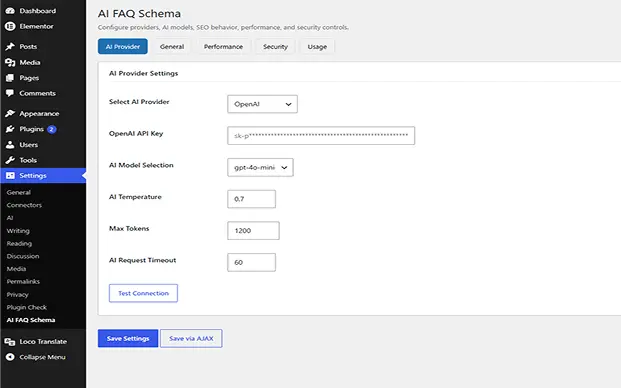This screenshot has width=621, height=388.
Task: Click the Tools wrench icon
Action: (x=10, y=160)
